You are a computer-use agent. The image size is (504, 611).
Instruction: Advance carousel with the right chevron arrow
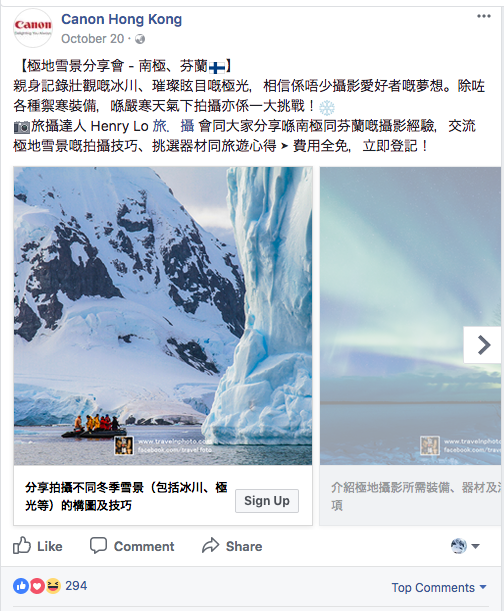tap(483, 345)
